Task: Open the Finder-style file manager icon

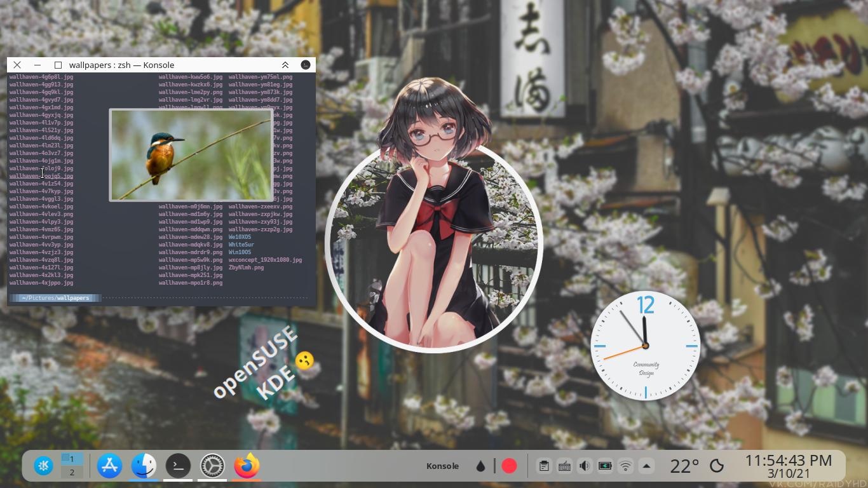Action: point(144,466)
